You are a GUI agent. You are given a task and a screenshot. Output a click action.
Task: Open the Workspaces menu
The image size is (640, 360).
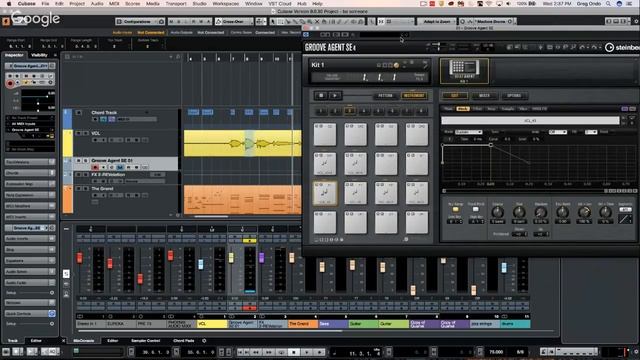[226, 4]
